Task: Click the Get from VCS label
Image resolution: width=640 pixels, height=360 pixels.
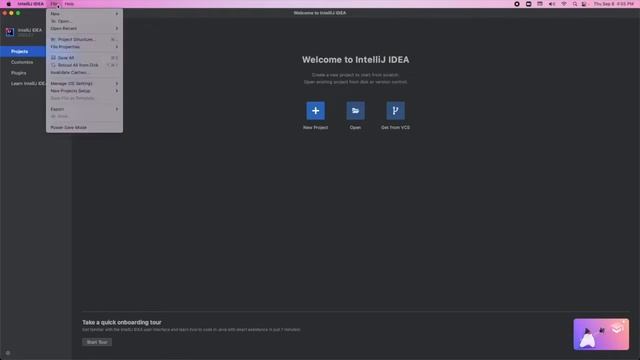Action: (396, 127)
